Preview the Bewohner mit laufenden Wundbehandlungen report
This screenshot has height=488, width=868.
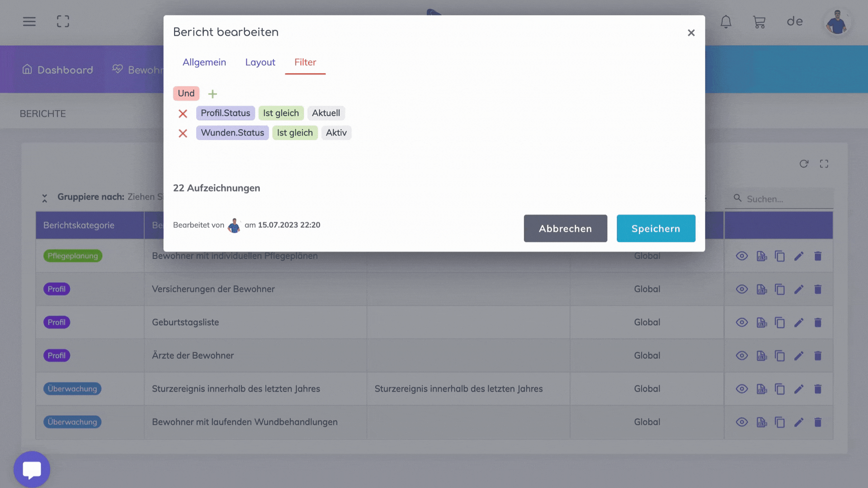[x=741, y=422]
